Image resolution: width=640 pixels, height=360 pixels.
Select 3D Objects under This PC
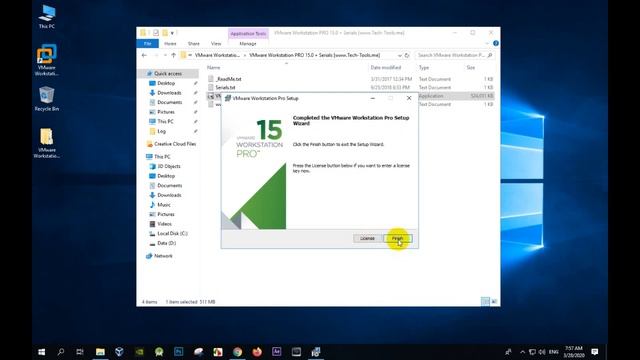point(169,166)
